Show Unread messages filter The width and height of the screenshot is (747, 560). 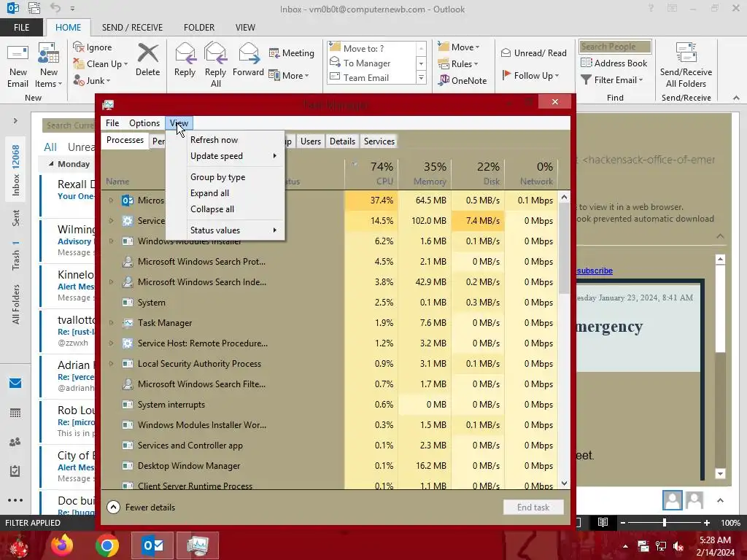81,147
